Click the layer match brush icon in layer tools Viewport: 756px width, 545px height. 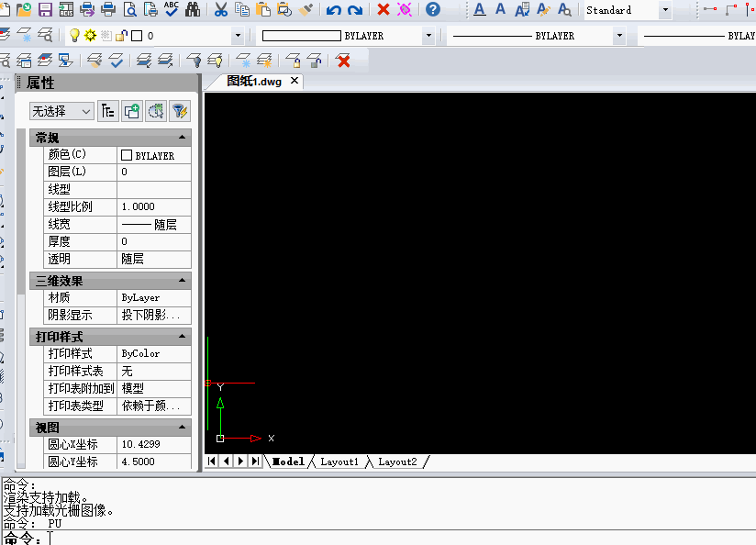[x=94, y=61]
